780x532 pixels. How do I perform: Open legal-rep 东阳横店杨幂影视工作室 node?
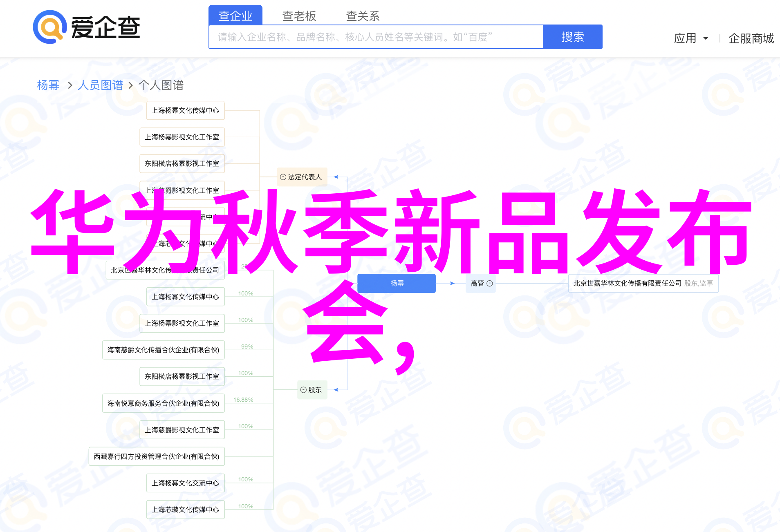(182, 163)
